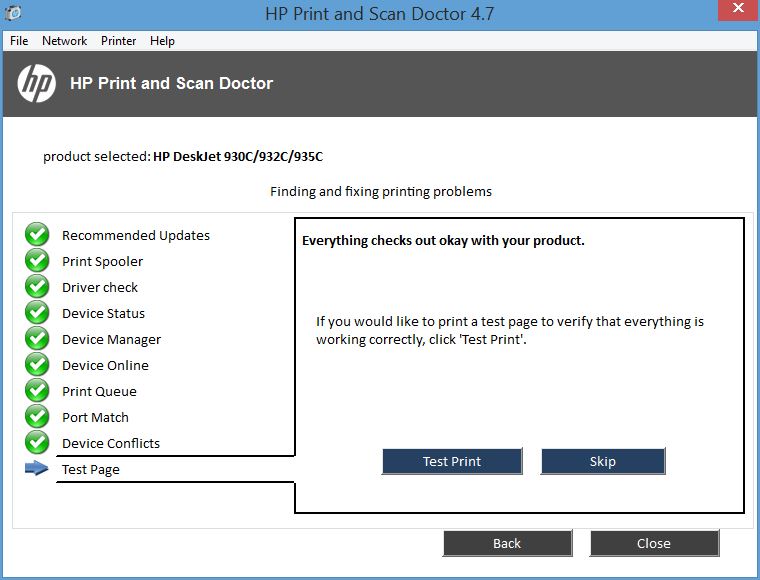Image resolution: width=760 pixels, height=580 pixels.
Task: Click the app icon in title bar
Action: point(14,13)
